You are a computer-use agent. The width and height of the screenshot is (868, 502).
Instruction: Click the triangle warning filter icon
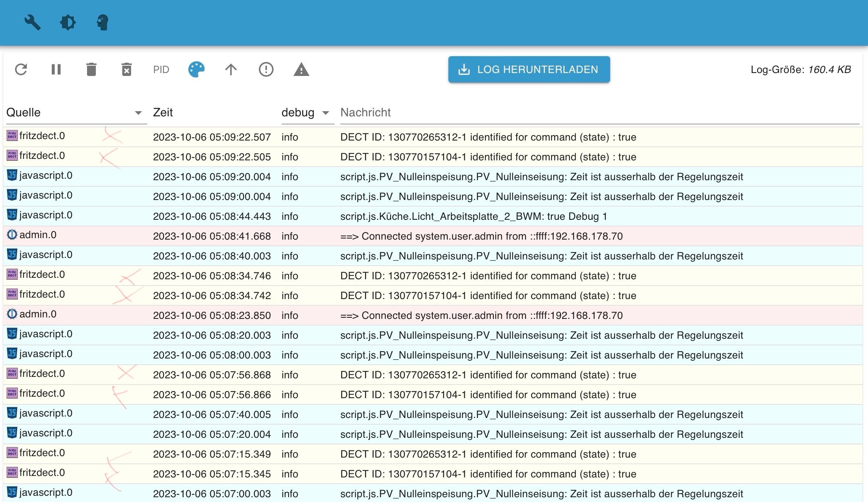301,69
